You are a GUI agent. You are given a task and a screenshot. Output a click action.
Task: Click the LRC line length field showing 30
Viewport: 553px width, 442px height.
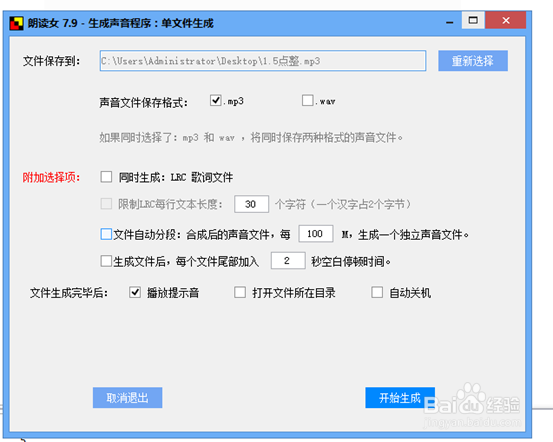[251, 204]
